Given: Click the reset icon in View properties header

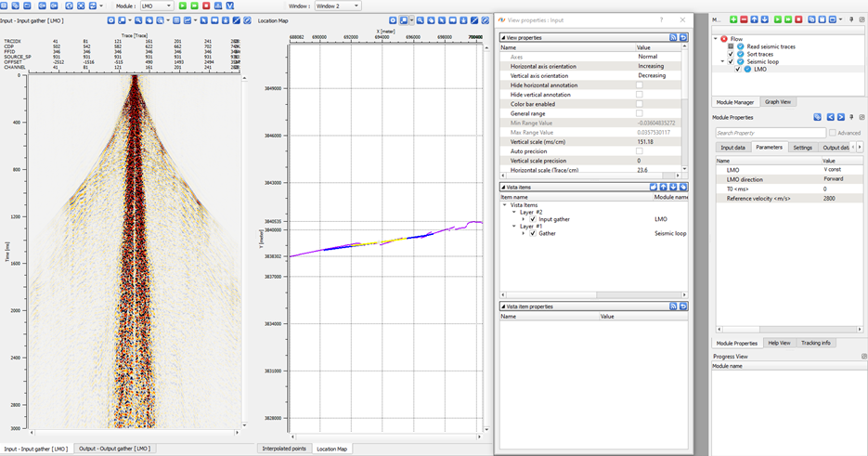Looking at the screenshot, I should pyautogui.click(x=683, y=37).
